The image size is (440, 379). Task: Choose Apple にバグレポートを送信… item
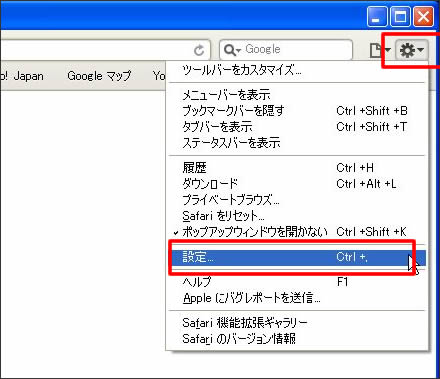point(297,298)
